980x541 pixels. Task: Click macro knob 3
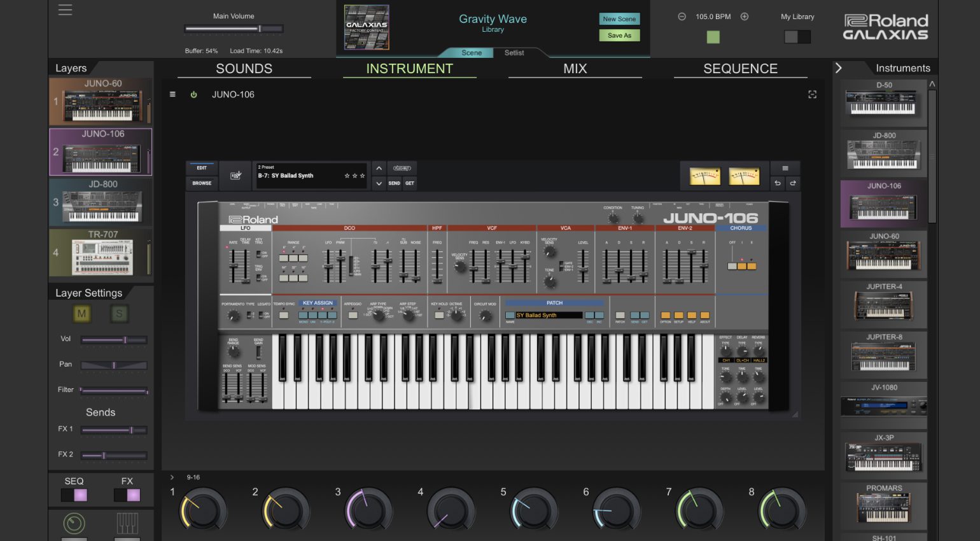point(369,510)
